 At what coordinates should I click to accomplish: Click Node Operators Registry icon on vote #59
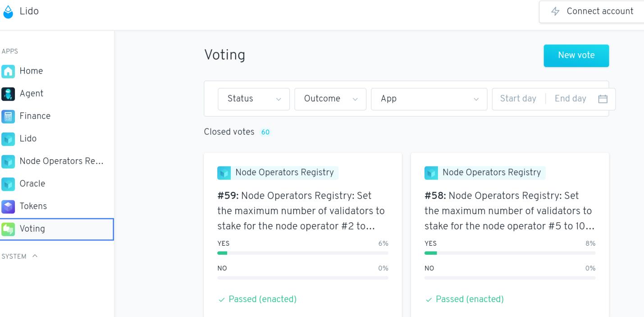click(224, 173)
